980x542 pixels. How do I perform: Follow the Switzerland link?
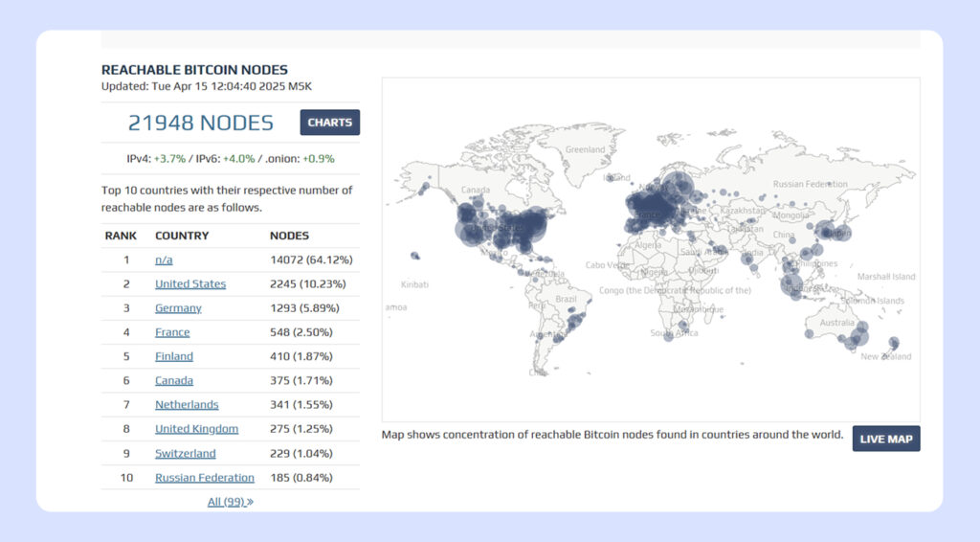point(186,453)
